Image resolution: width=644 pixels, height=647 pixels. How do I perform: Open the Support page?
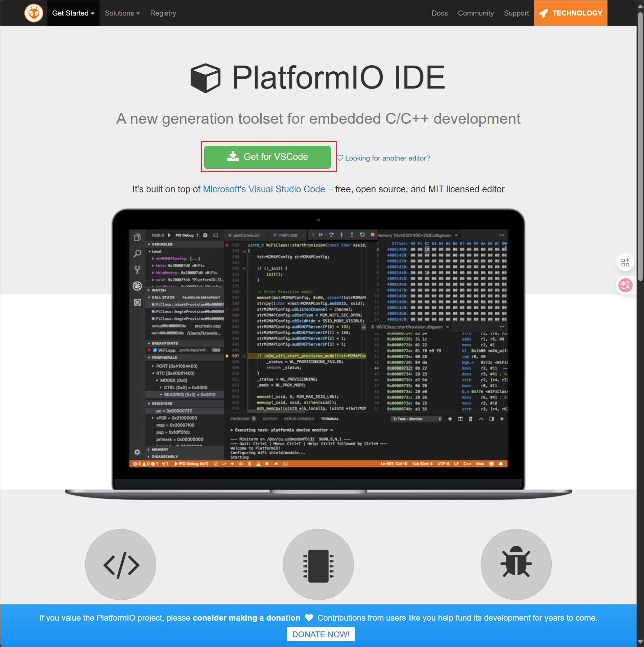point(516,13)
